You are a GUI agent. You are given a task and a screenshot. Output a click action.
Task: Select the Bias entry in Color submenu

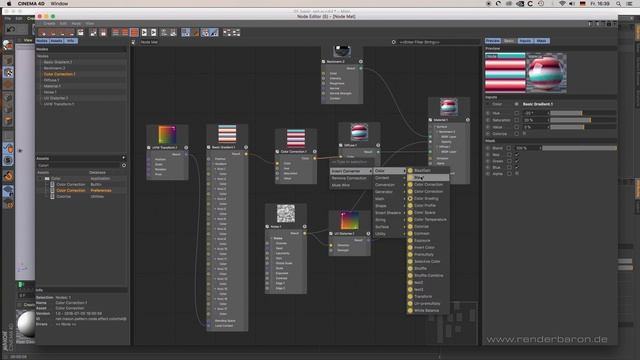(428, 178)
